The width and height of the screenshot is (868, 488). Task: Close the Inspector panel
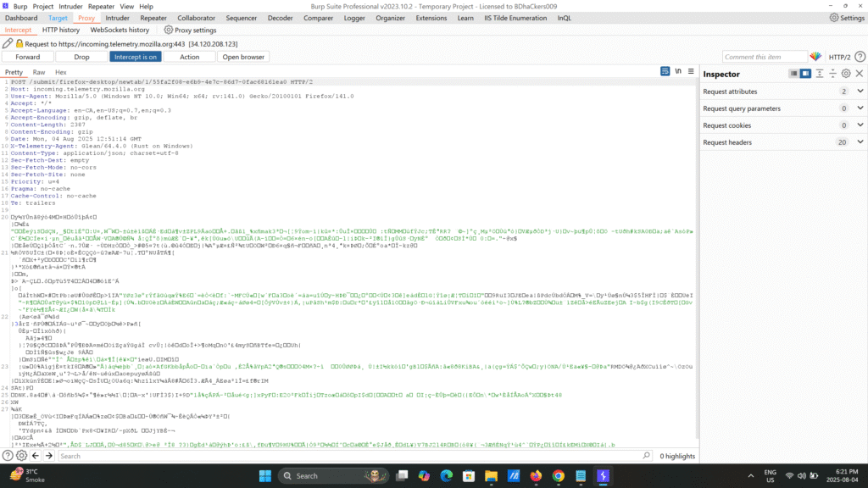point(860,74)
